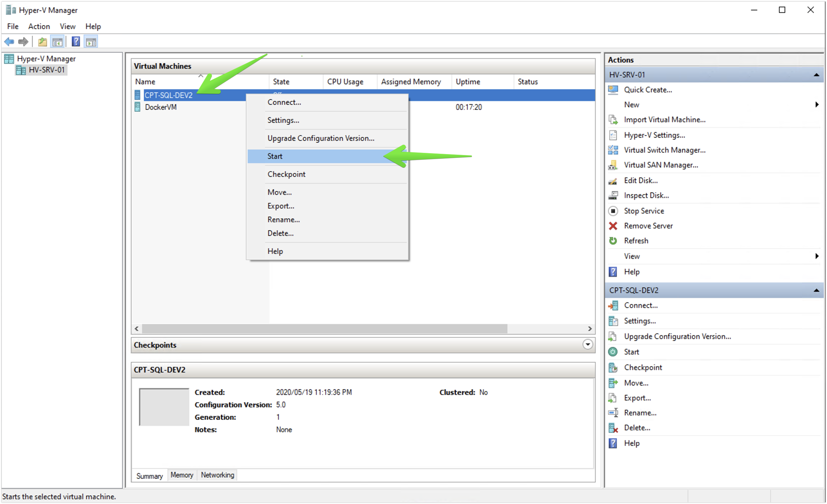Click the Forward arrow toolbar icon

[23, 42]
